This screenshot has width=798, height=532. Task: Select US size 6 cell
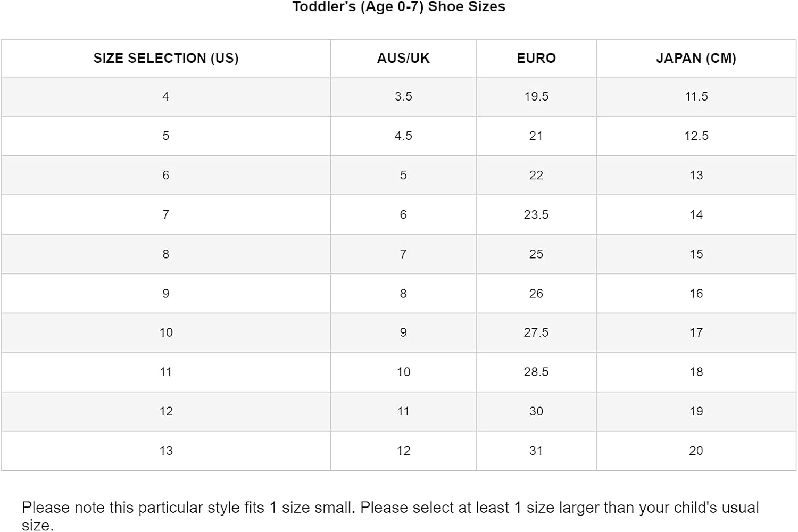click(166, 175)
